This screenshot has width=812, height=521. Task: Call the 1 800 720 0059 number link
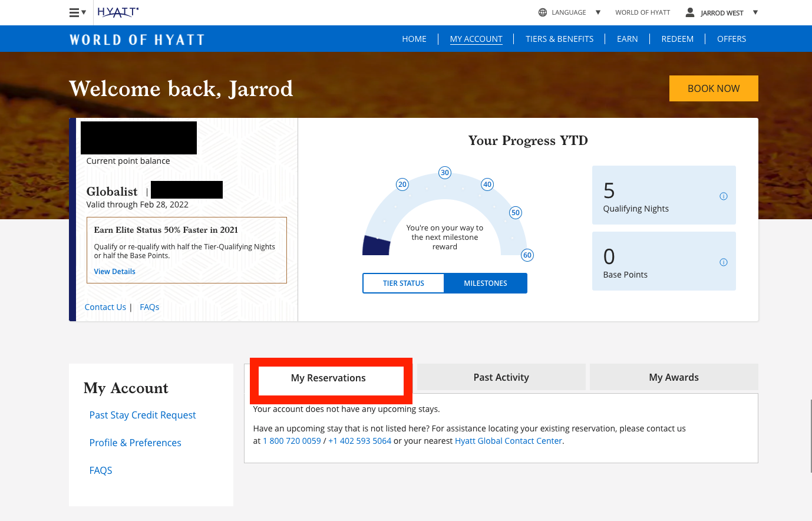(x=292, y=441)
